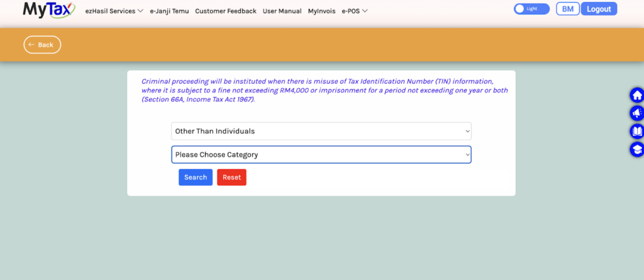Expand the e-POS menu
This screenshot has width=644, height=280.
355,11
